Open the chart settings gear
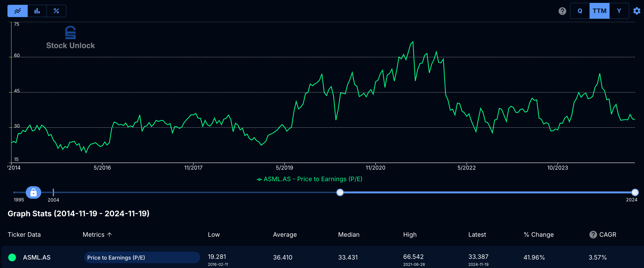Viewport: 644px width, 268px height. click(637, 11)
